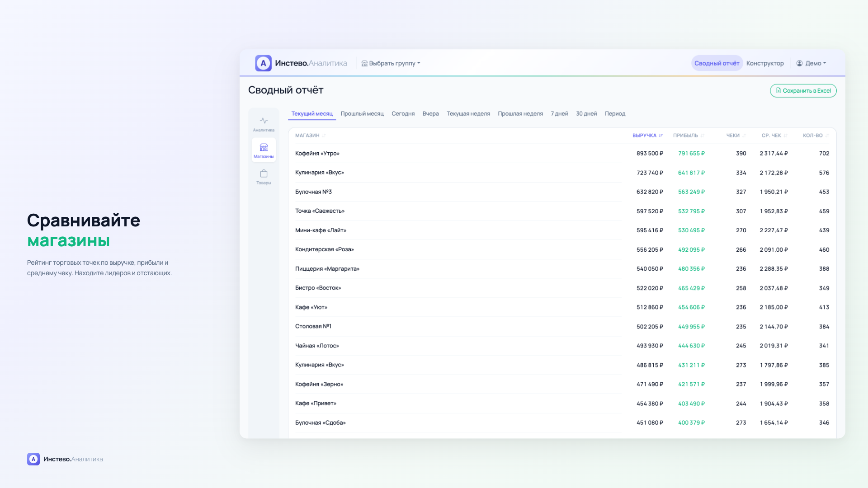Expand the Выбрать группу dropdown
This screenshot has height=488, width=868.
[x=391, y=63]
